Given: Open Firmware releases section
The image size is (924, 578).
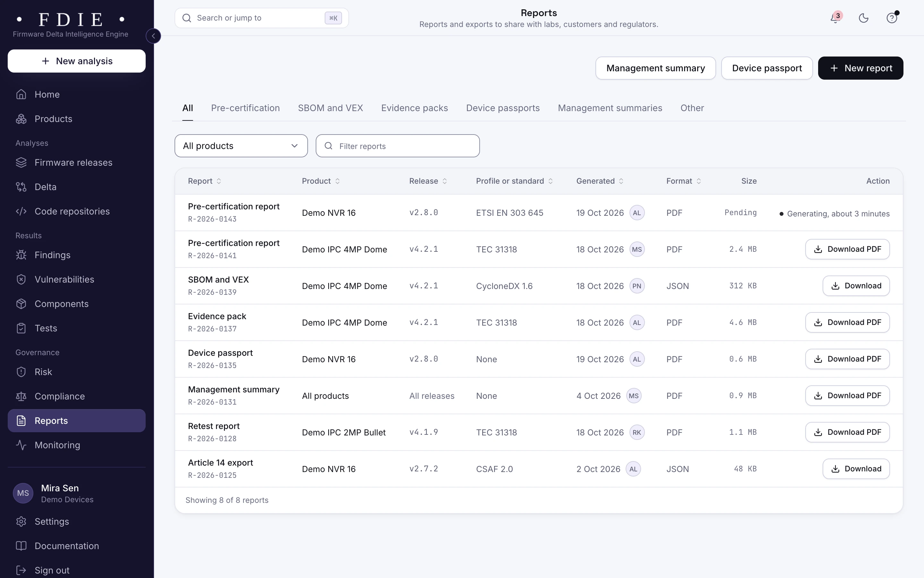Looking at the screenshot, I should pos(76,162).
